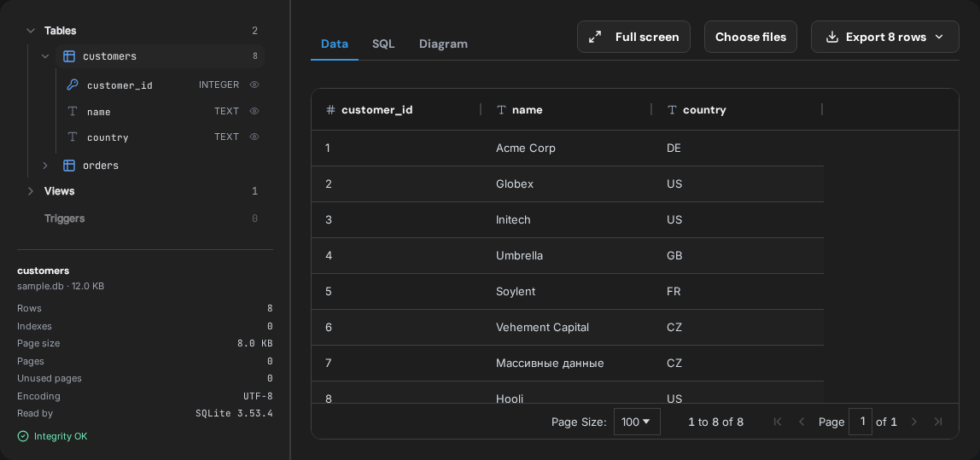
Task: Toggle visibility eye for country column
Action: point(254,137)
